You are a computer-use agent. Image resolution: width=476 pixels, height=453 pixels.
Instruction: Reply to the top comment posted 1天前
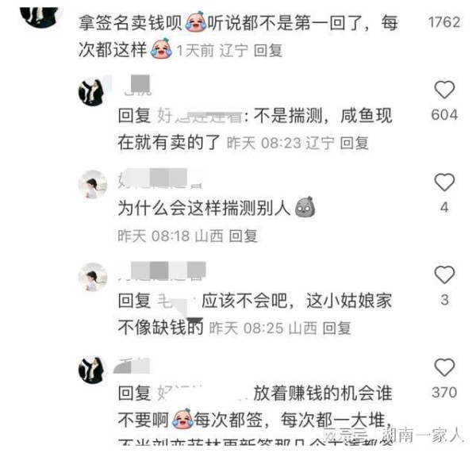point(268,50)
